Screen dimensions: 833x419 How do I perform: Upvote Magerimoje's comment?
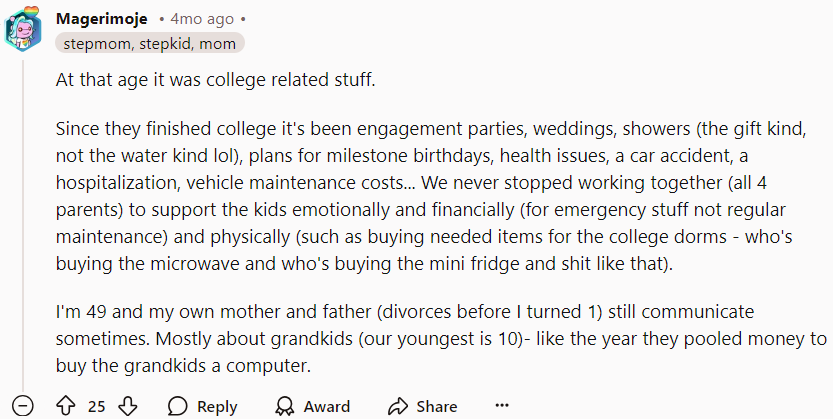pyautogui.click(x=66, y=406)
